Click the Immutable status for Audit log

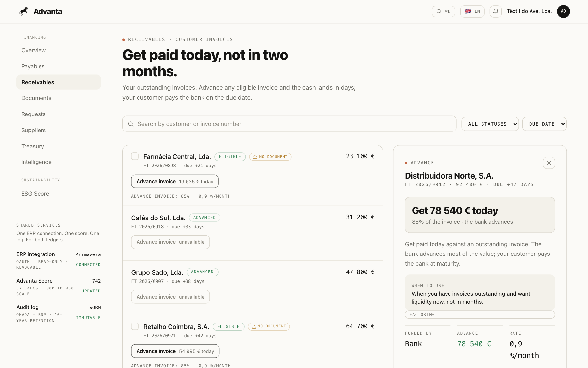(88, 318)
